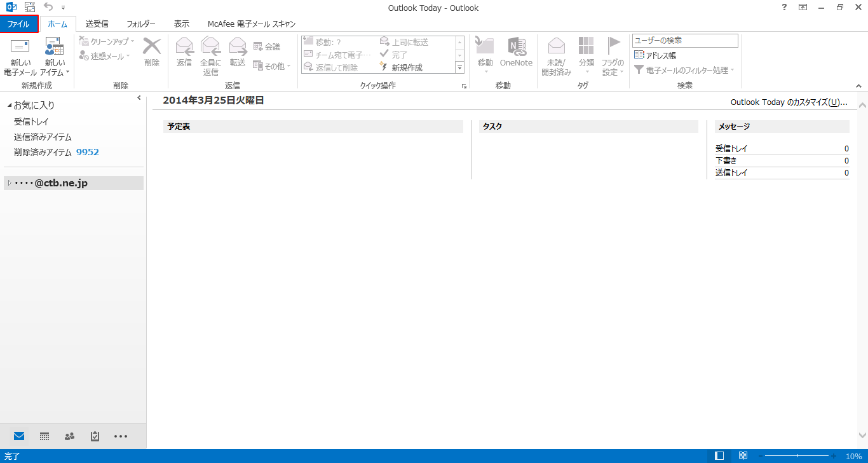This screenshot has width=868, height=463.
Task: Click the zoom slider in status bar
Action: click(797, 456)
